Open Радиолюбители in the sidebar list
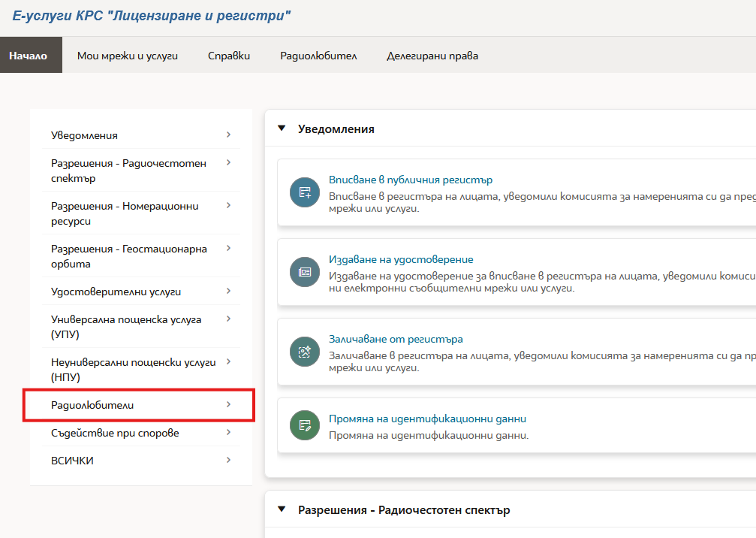Image resolution: width=756 pixels, height=538 pixels. click(x=92, y=406)
